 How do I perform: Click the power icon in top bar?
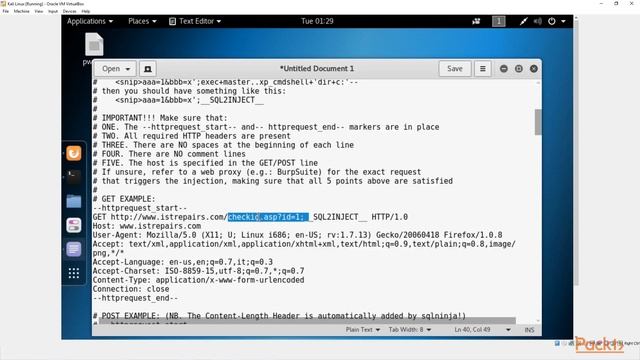click(x=551, y=21)
